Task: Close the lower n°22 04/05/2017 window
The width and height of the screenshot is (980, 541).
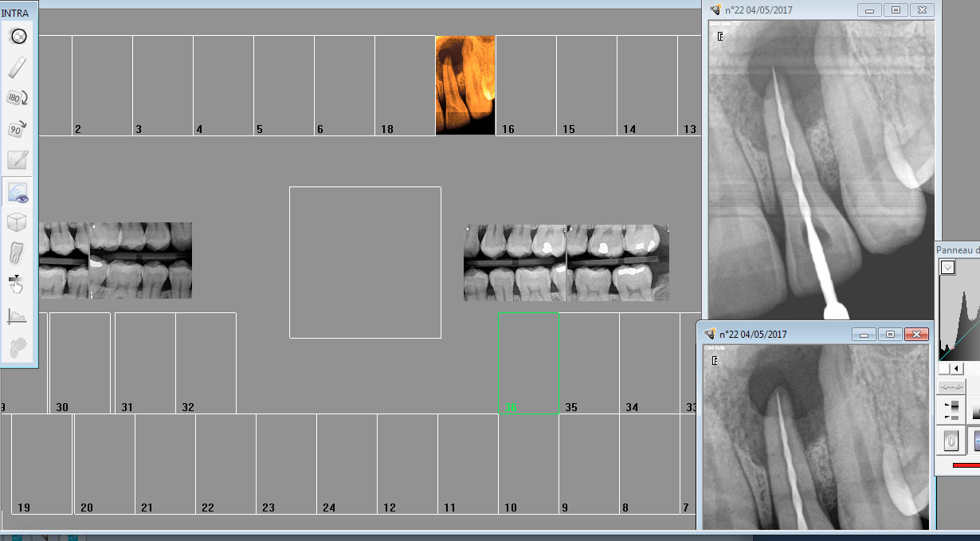Action: tap(917, 335)
